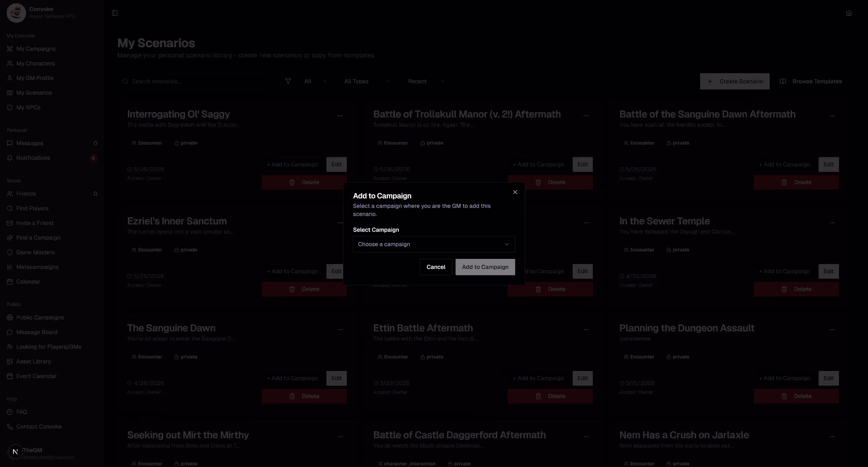
Task: Add Battle of the Sanguine Dawn Aftermath to campaign
Action: [x=784, y=164]
